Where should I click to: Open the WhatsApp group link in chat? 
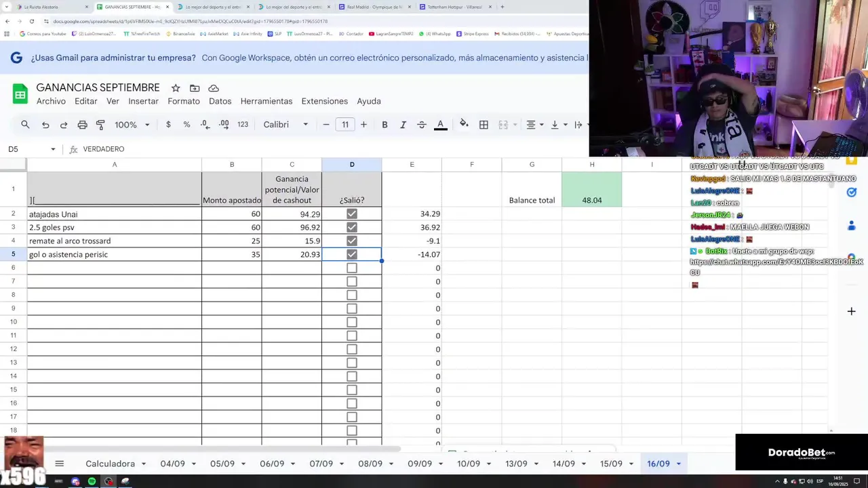coord(776,267)
